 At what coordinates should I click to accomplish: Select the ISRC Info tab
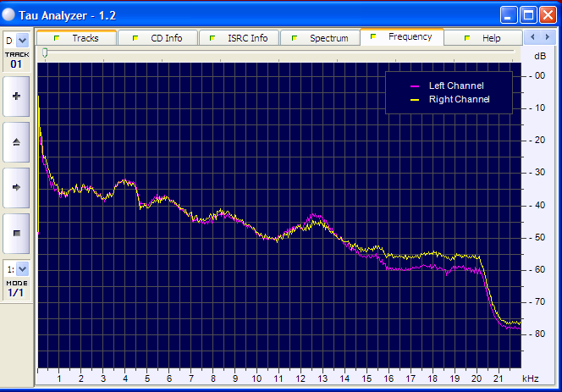[238, 38]
